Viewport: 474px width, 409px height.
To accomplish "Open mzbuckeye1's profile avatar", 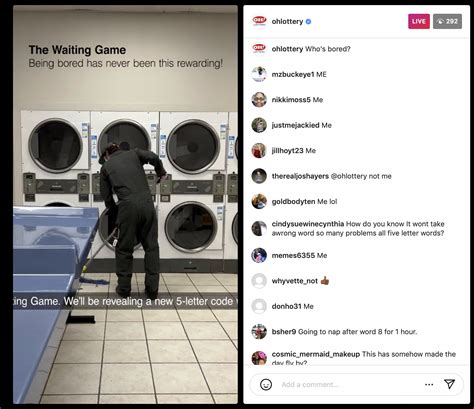I will click(259, 74).
